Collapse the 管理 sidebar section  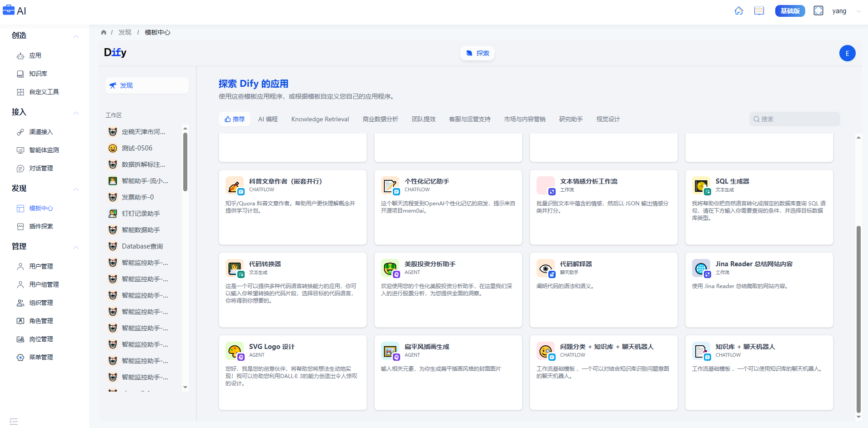click(x=76, y=247)
